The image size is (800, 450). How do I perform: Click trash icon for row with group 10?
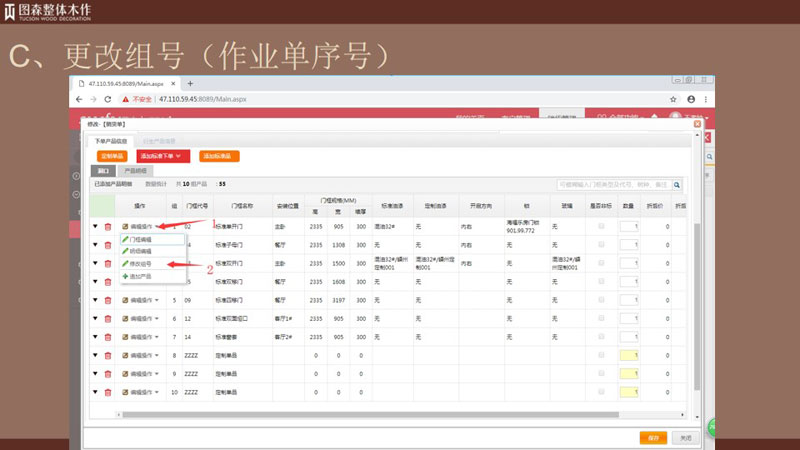[x=108, y=392]
